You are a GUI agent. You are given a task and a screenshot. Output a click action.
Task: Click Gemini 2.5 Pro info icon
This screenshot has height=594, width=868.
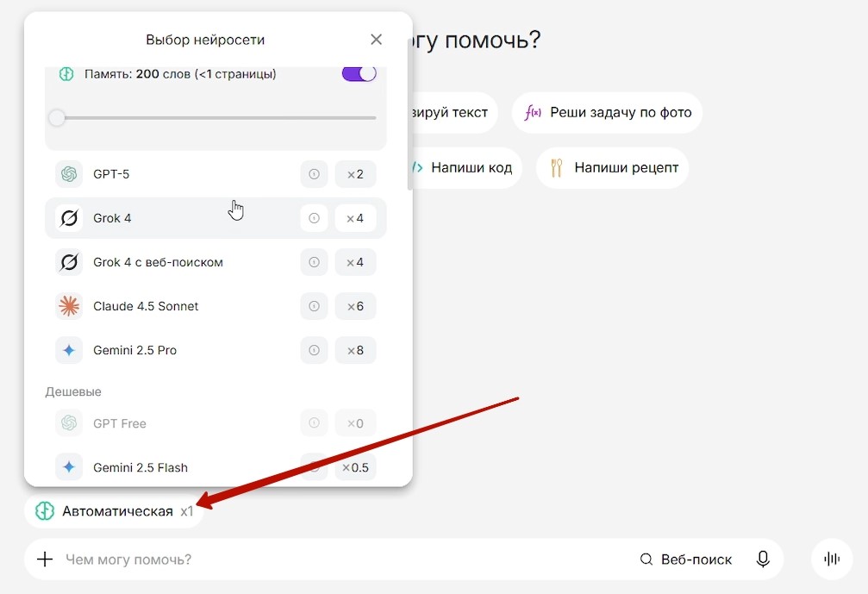[x=314, y=350]
